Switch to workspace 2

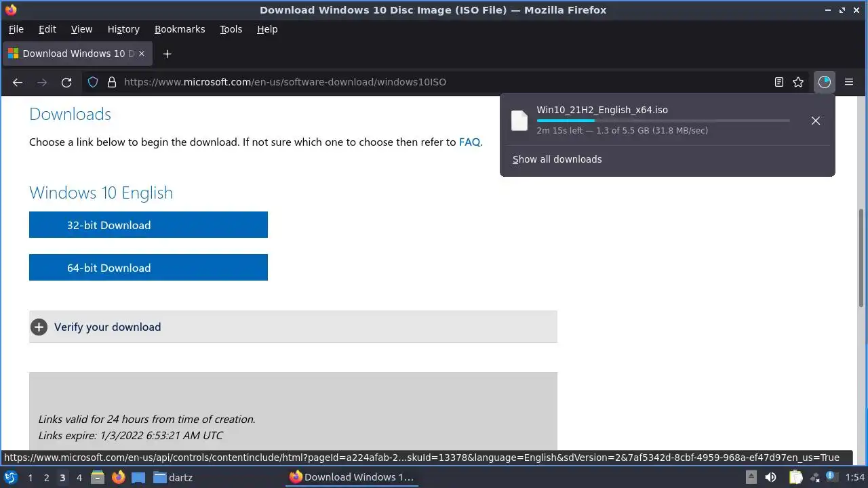point(46,478)
